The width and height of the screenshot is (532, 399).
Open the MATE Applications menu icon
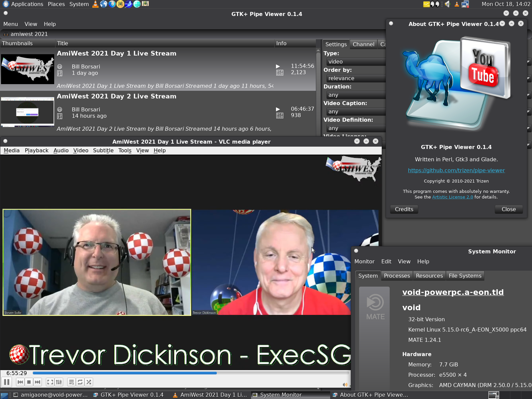point(6,4)
